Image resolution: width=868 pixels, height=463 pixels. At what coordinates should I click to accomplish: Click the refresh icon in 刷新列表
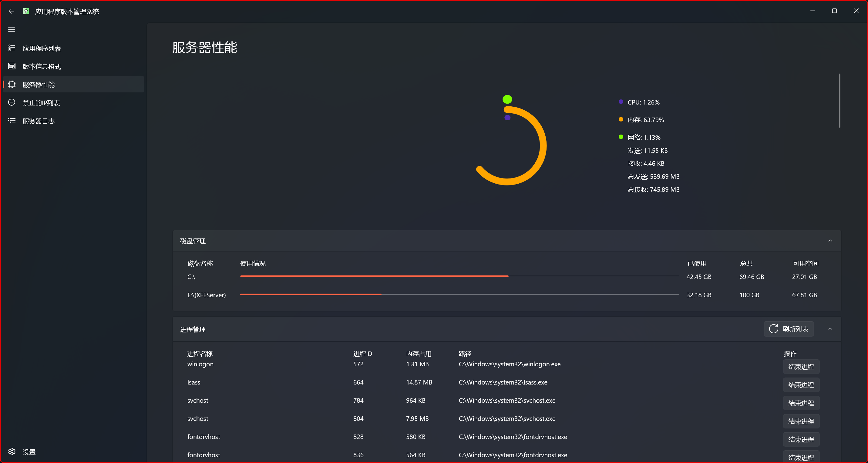(x=773, y=329)
